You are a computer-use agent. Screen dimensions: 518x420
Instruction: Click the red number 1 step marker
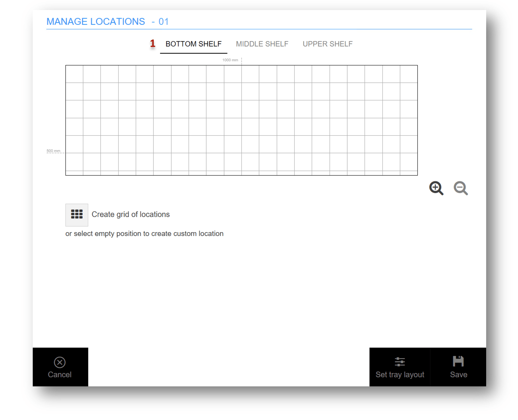point(153,44)
